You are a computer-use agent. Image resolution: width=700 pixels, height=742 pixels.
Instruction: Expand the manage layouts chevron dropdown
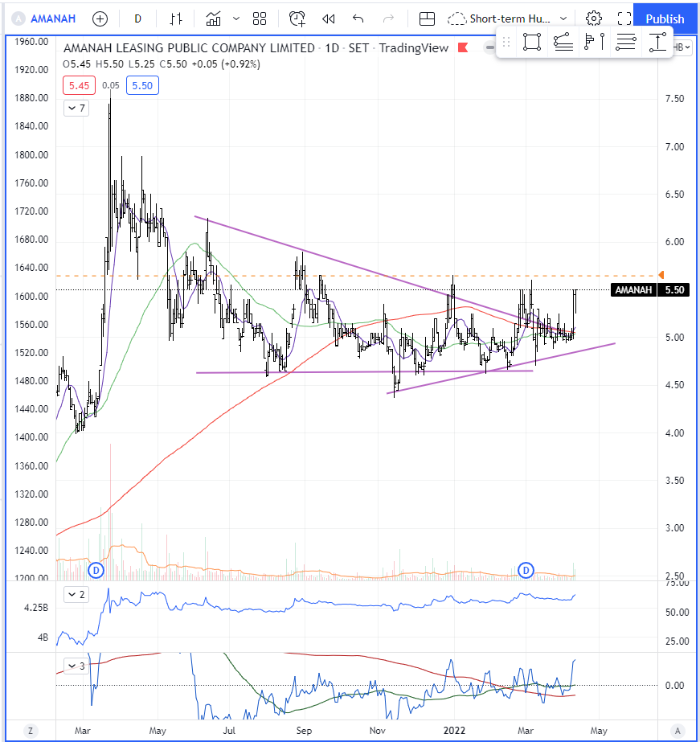pos(563,19)
